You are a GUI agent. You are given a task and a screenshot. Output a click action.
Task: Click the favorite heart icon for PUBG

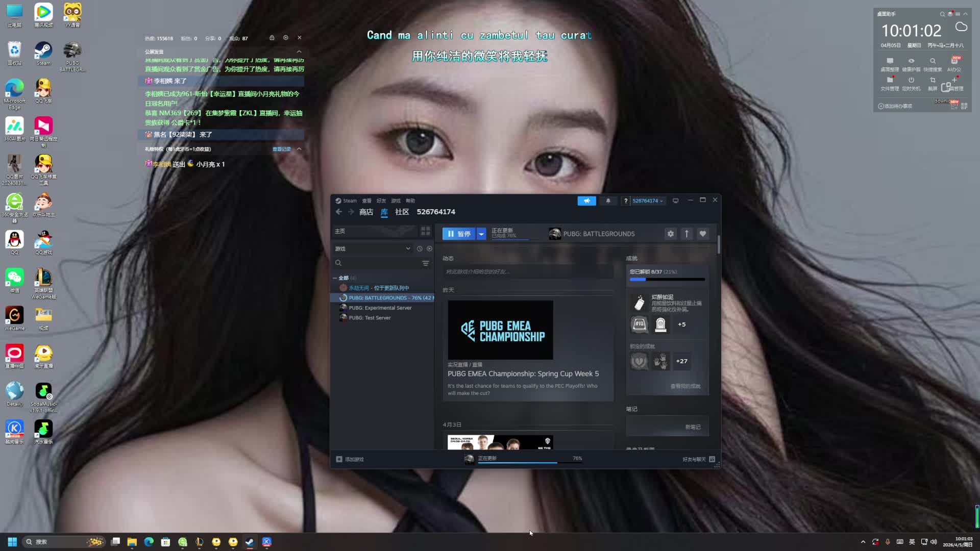click(703, 234)
